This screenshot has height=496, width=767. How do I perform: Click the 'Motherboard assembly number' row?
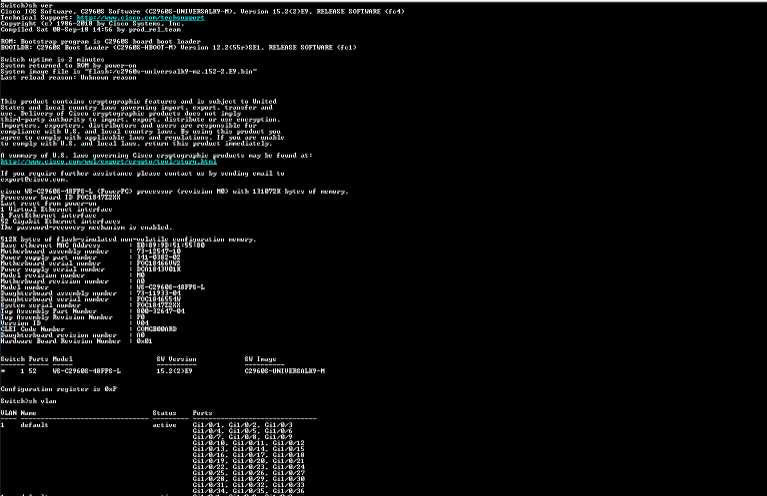pos(90,251)
